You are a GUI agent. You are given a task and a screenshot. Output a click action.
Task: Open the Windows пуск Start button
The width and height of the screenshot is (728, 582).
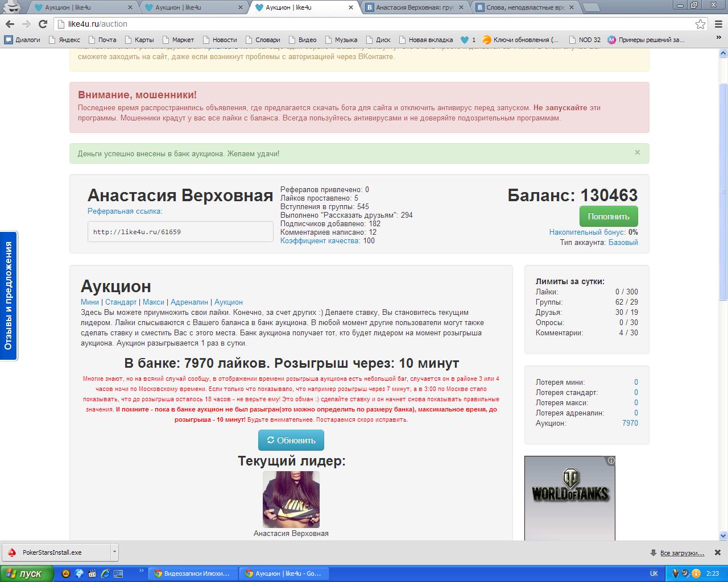[x=27, y=573]
